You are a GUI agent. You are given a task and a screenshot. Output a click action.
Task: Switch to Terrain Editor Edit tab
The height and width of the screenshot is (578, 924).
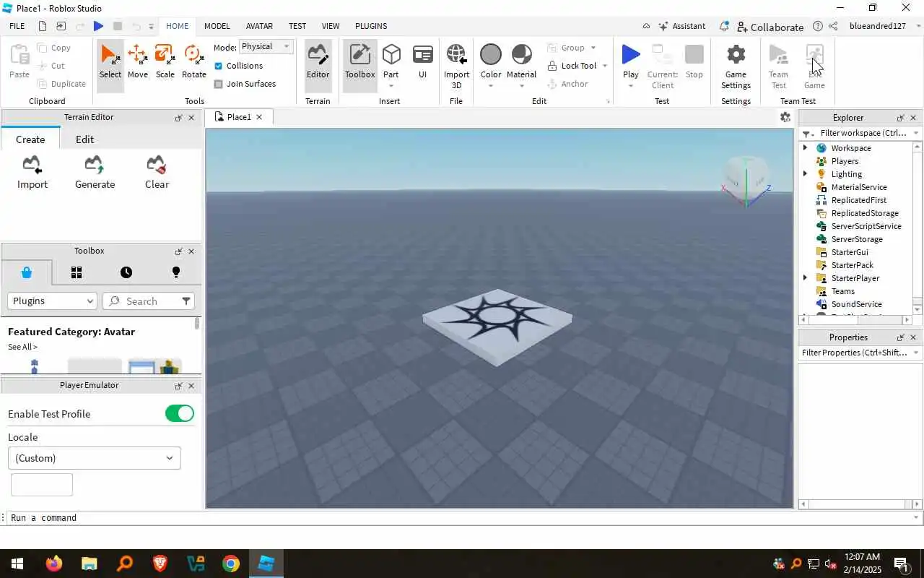(x=84, y=139)
